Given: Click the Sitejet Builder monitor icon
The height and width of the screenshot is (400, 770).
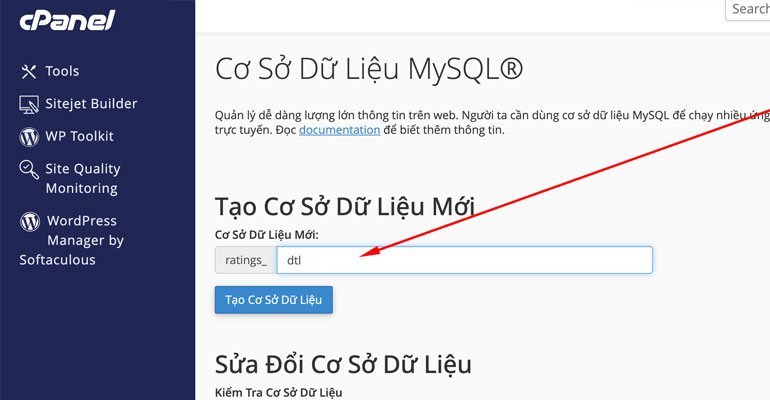Looking at the screenshot, I should (x=29, y=104).
